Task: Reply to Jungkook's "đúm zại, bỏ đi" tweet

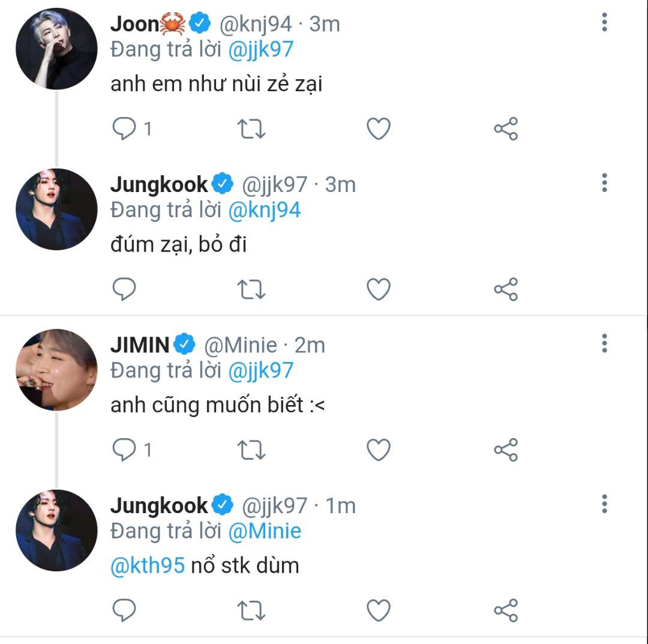Action: click(124, 289)
